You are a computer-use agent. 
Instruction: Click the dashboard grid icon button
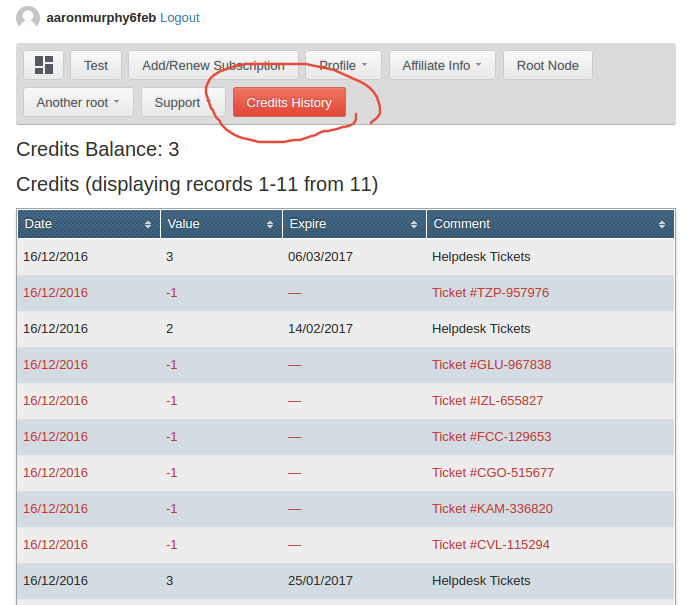coord(43,65)
